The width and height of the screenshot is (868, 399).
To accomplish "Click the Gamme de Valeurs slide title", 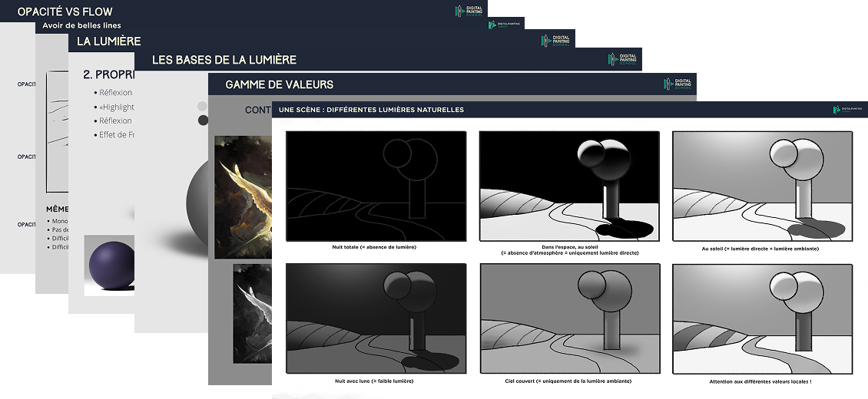I will [279, 84].
